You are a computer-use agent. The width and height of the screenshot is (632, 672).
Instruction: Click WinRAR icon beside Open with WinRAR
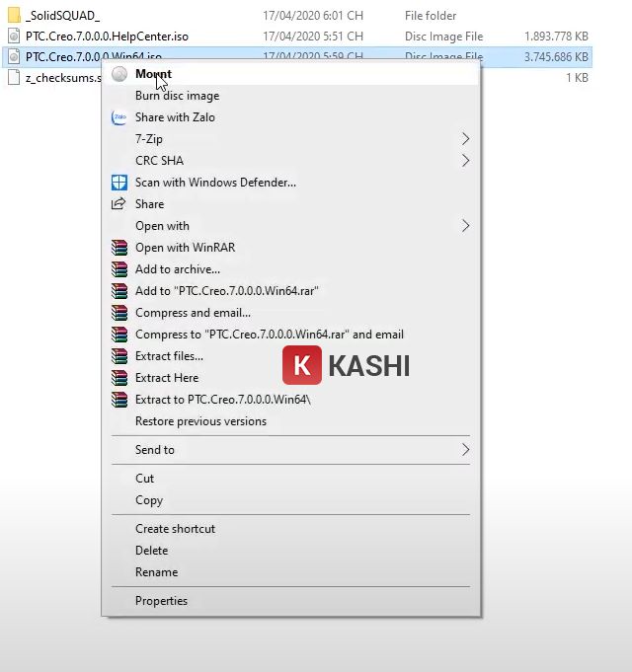click(119, 248)
